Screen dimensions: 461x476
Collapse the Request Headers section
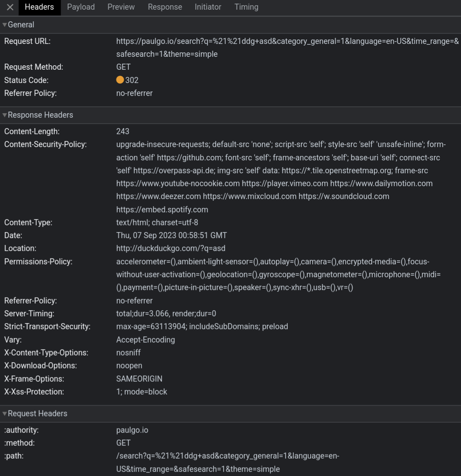[4, 413]
